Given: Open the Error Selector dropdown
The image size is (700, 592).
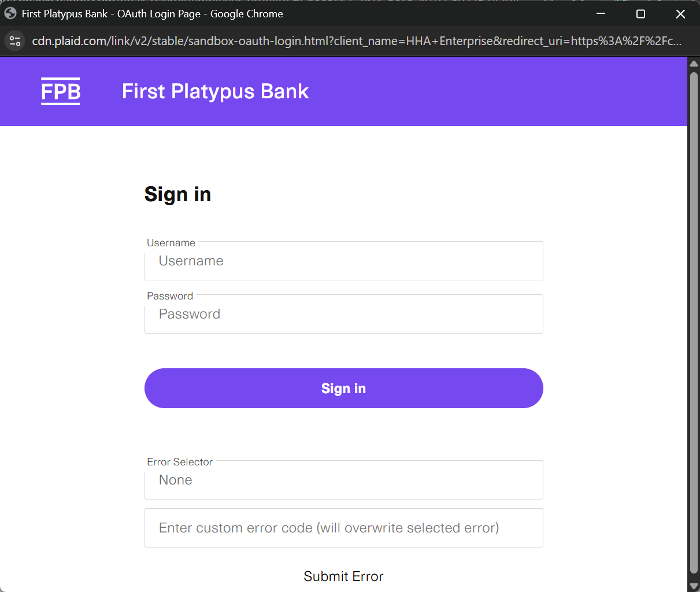Looking at the screenshot, I should pyautogui.click(x=343, y=480).
